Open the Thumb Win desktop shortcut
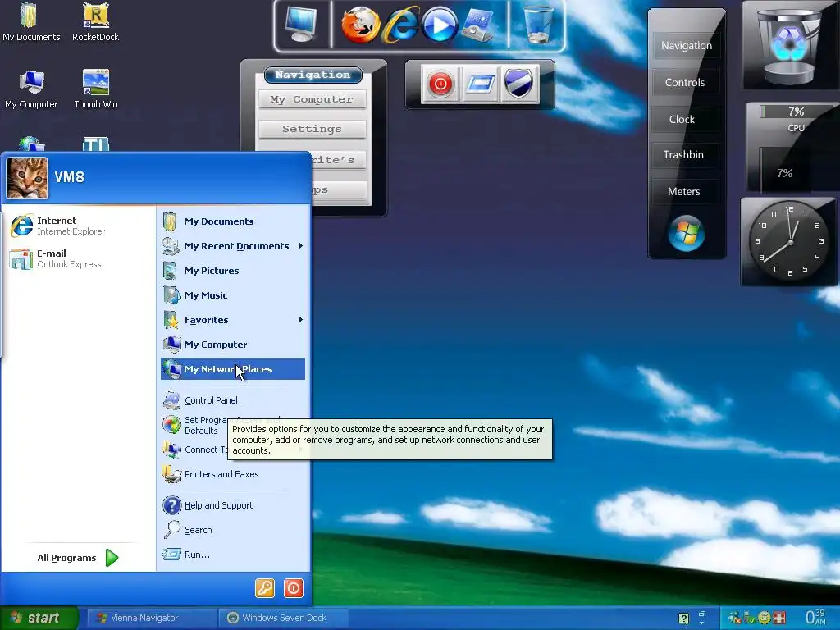The height and width of the screenshot is (630, 840). [96, 89]
